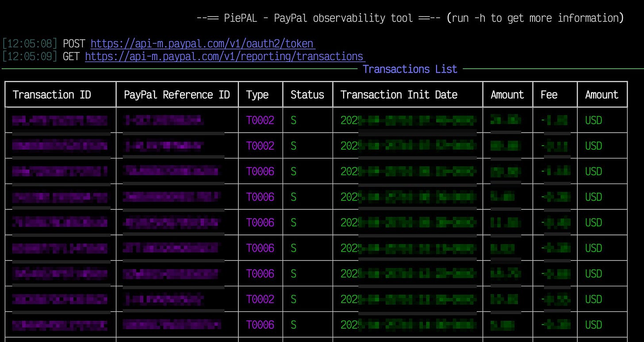Click the Transactions List section title

[x=410, y=69]
